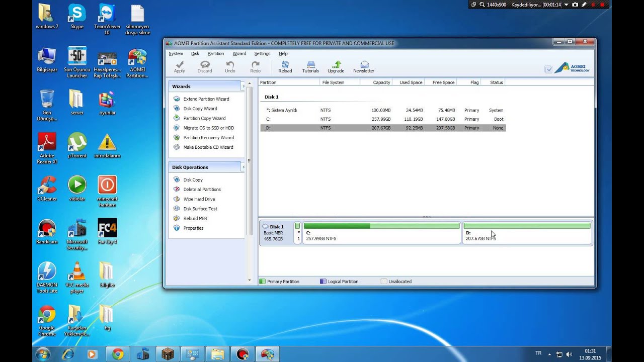Image resolution: width=644 pixels, height=362 pixels.
Task: Select the D: row in partition list
Action: pyautogui.click(x=383, y=128)
